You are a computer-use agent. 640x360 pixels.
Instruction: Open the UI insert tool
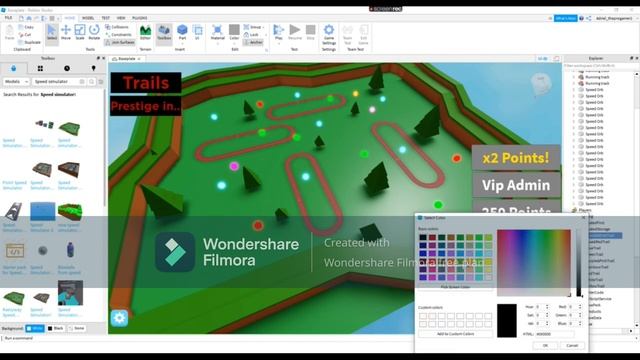[197, 32]
